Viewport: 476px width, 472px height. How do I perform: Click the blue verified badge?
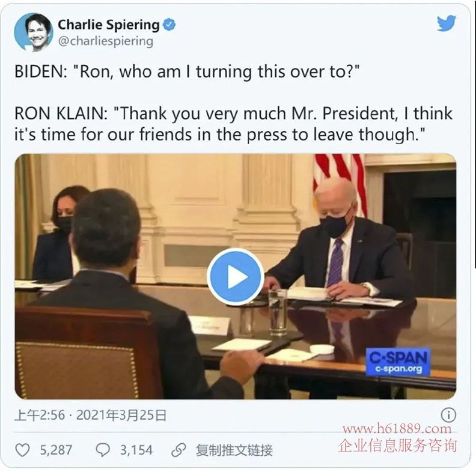[x=169, y=25]
